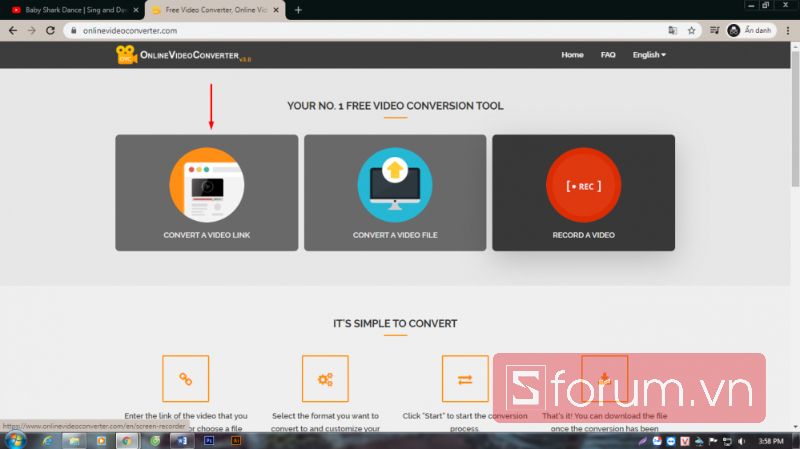This screenshot has width=800, height=449.
Task: Open the Ẩn danh incognito profile button
Action: coord(750,31)
